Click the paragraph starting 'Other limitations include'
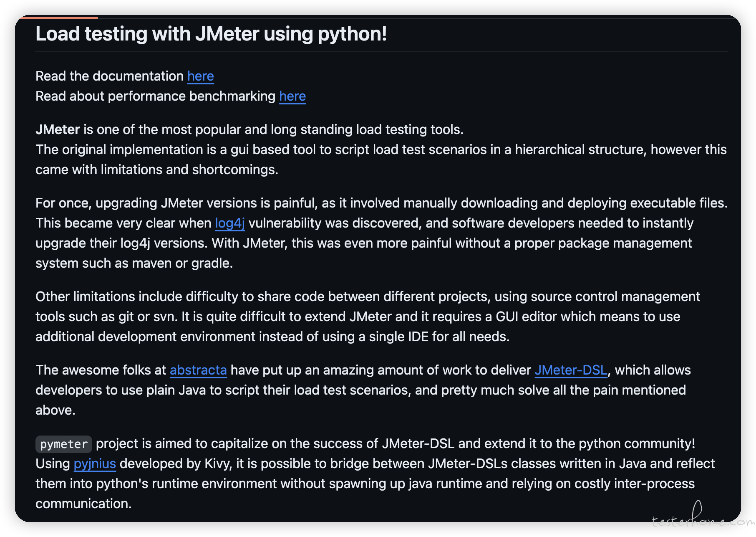The height and width of the screenshot is (537, 756). pyautogui.click(x=368, y=317)
